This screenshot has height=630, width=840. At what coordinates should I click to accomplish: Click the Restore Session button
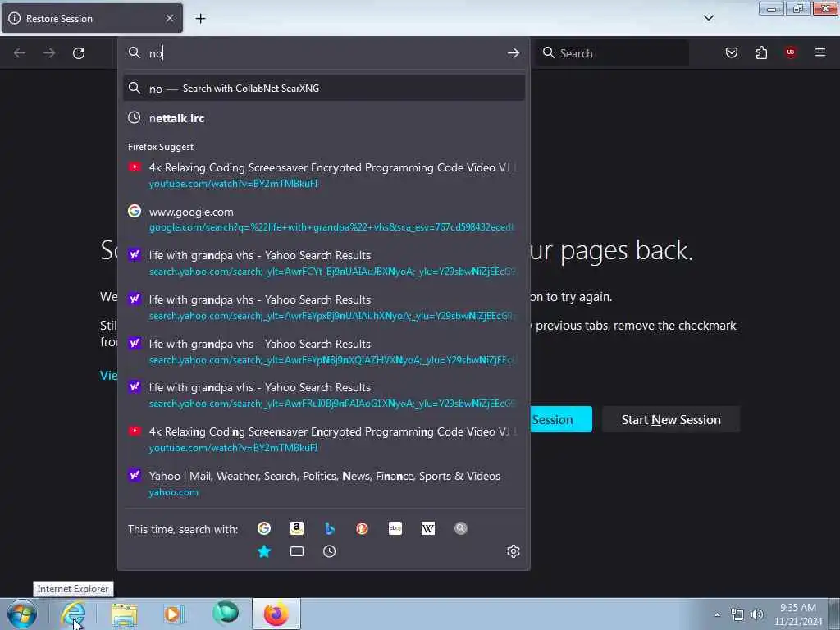(x=561, y=419)
